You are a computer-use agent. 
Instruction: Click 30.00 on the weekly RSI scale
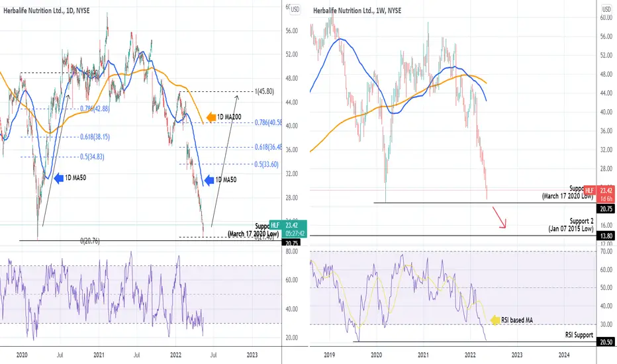pos(606,324)
